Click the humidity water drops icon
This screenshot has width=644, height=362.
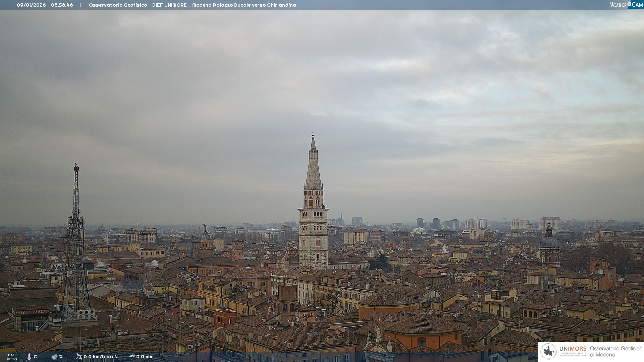(54, 357)
